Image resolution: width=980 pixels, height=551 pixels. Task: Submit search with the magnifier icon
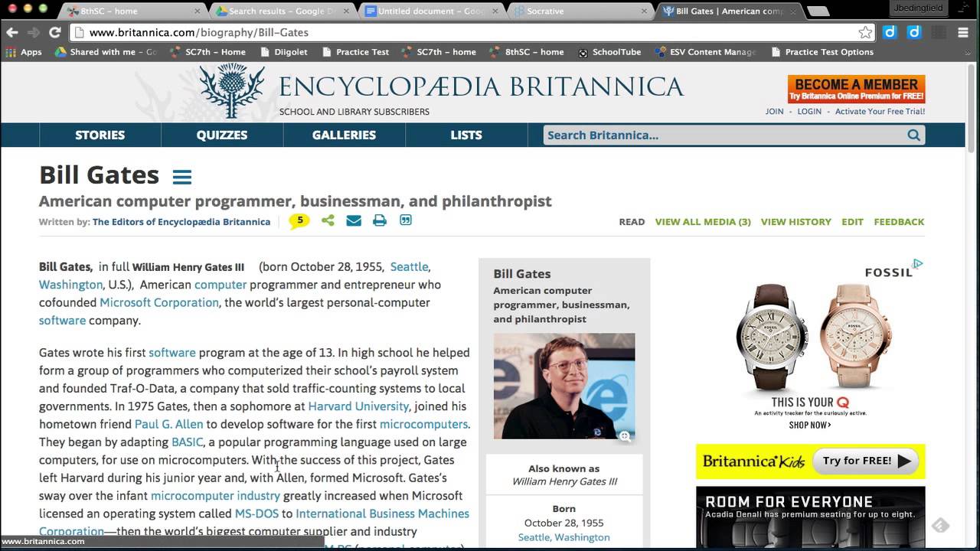coord(913,135)
